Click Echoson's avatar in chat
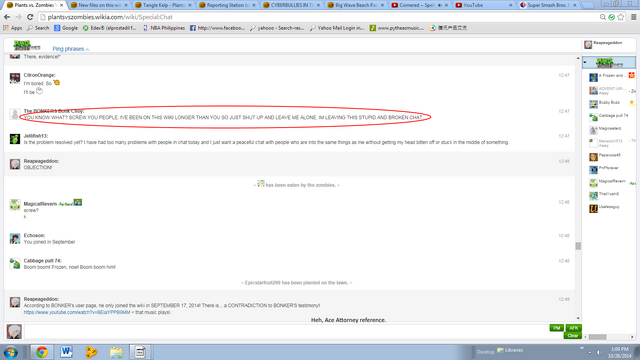Screen dimensions: 640x360 point(15,238)
